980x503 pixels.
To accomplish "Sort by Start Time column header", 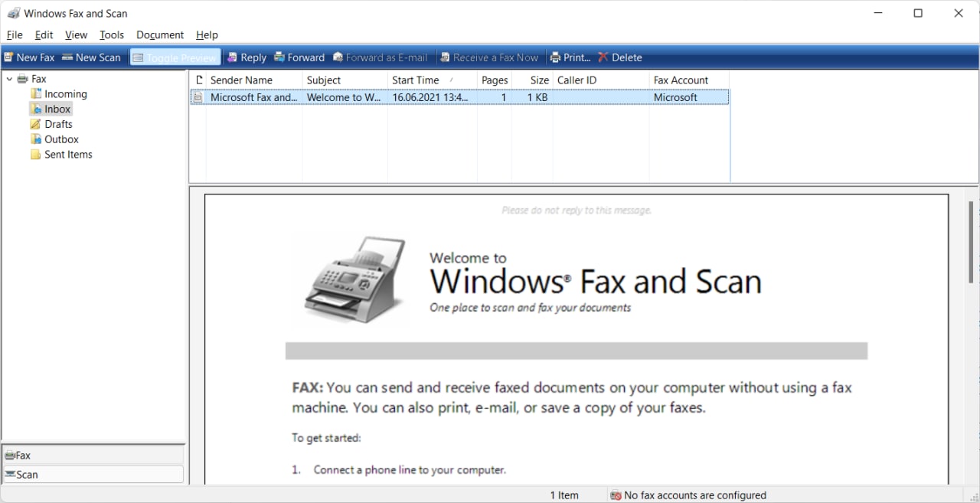I will click(x=432, y=80).
